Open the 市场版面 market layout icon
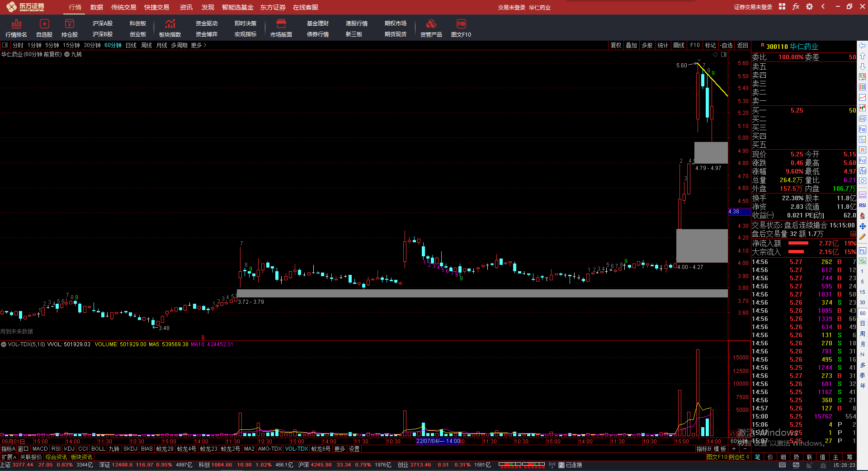The height and width of the screenshot is (471, 868). pos(281,28)
